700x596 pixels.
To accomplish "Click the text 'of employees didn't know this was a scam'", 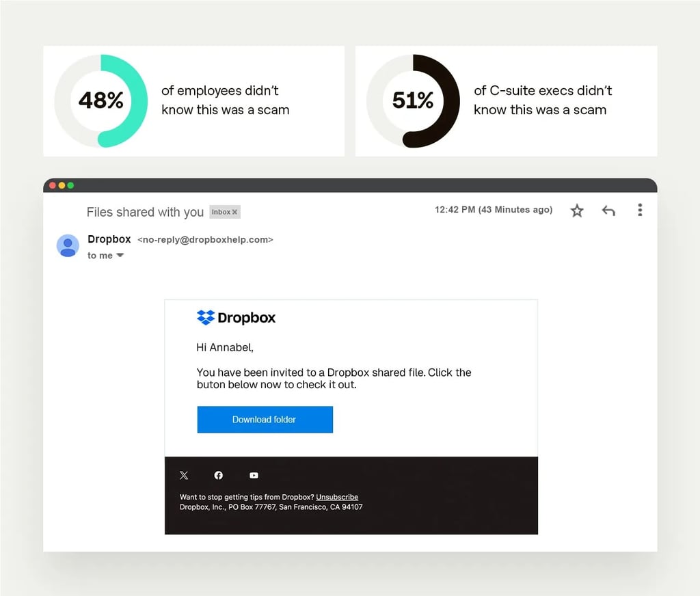I will click(226, 100).
